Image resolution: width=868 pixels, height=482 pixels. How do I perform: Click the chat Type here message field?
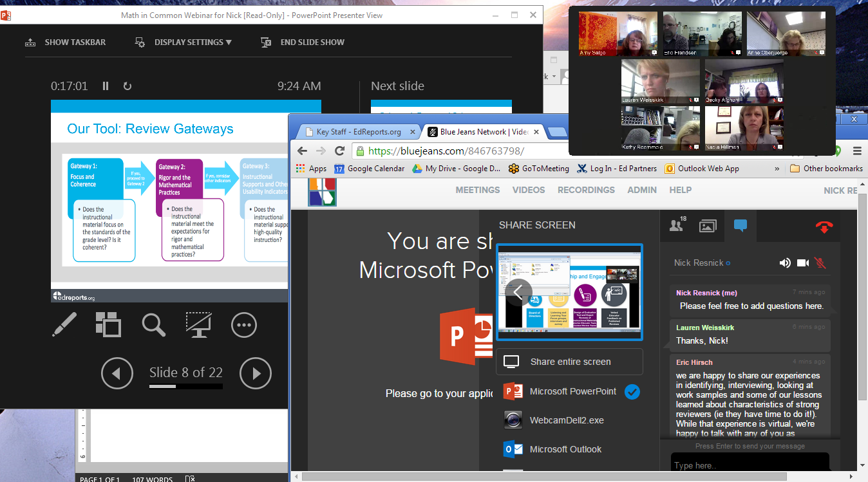[750, 465]
